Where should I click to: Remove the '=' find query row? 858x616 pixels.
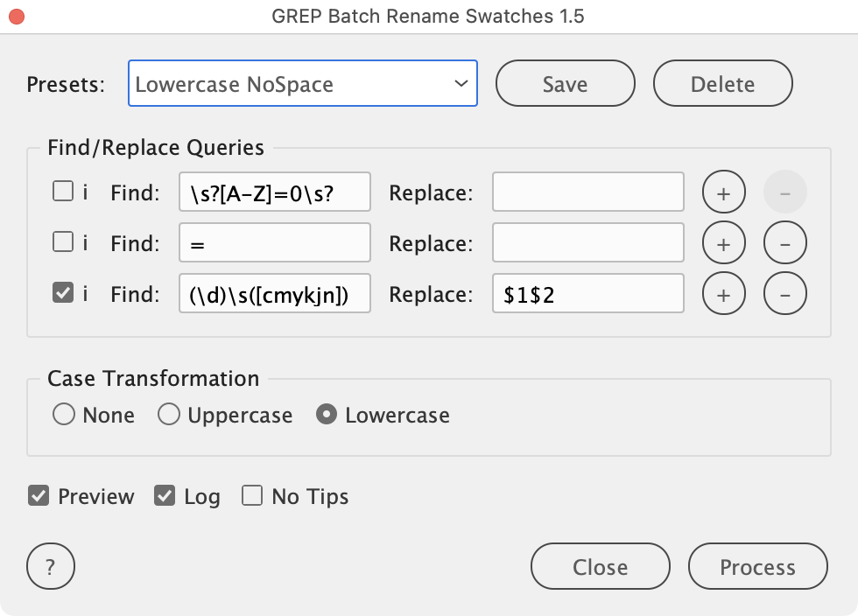point(784,243)
